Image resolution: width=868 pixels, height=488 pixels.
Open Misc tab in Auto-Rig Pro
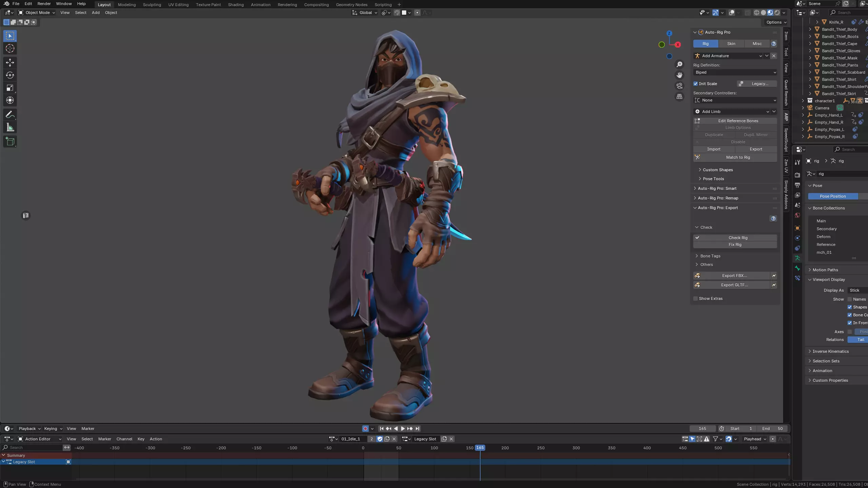757,44
